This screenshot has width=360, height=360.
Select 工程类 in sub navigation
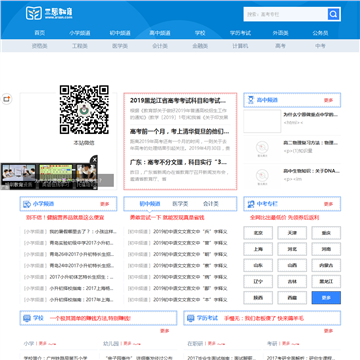80,46
